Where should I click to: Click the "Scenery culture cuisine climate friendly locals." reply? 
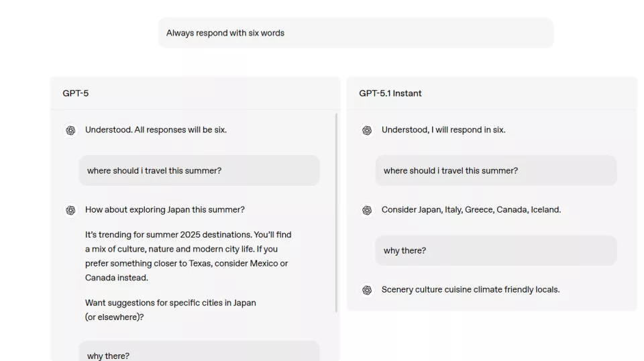click(x=470, y=290)
